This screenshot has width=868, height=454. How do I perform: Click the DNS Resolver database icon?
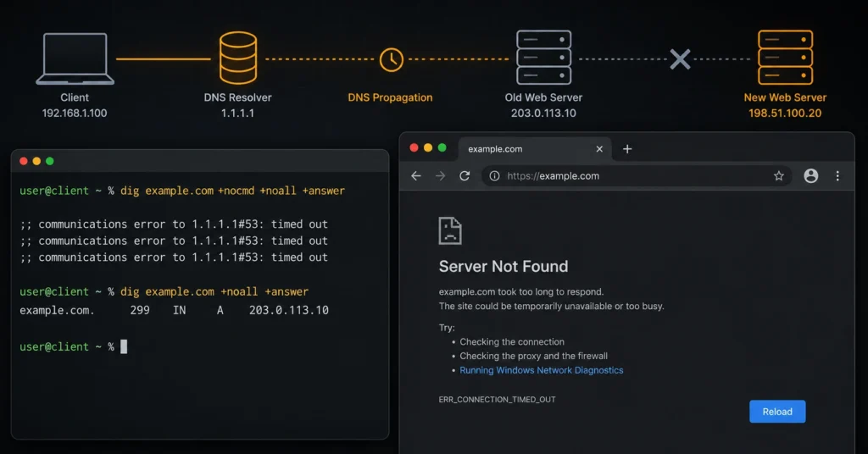238,58
